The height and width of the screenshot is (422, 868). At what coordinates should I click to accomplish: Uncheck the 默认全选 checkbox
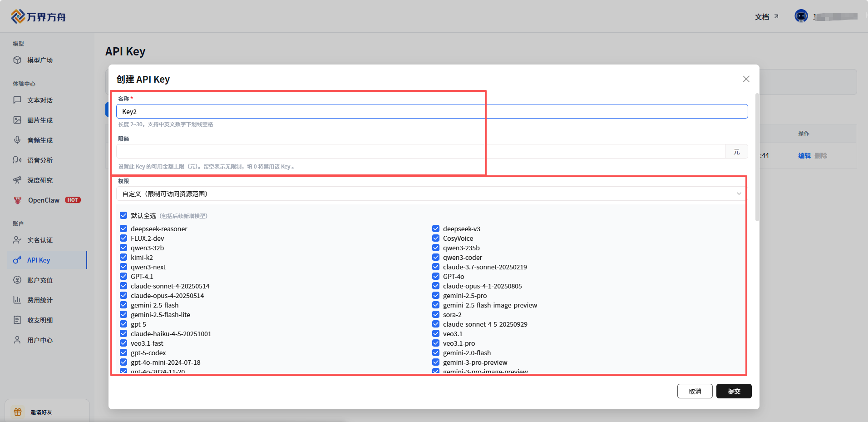pos(123,215)
